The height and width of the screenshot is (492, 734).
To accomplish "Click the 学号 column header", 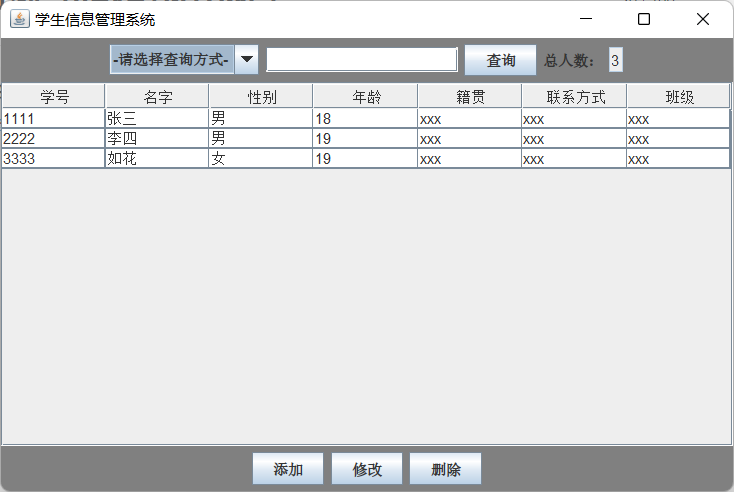I will (x=54, y=96).
